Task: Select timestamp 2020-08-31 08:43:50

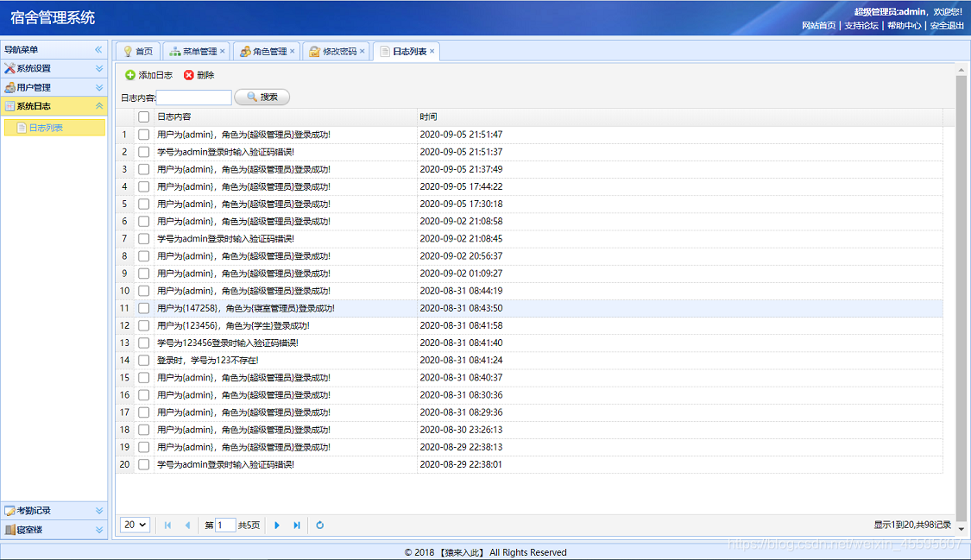Action: click(x=461, y=308)
